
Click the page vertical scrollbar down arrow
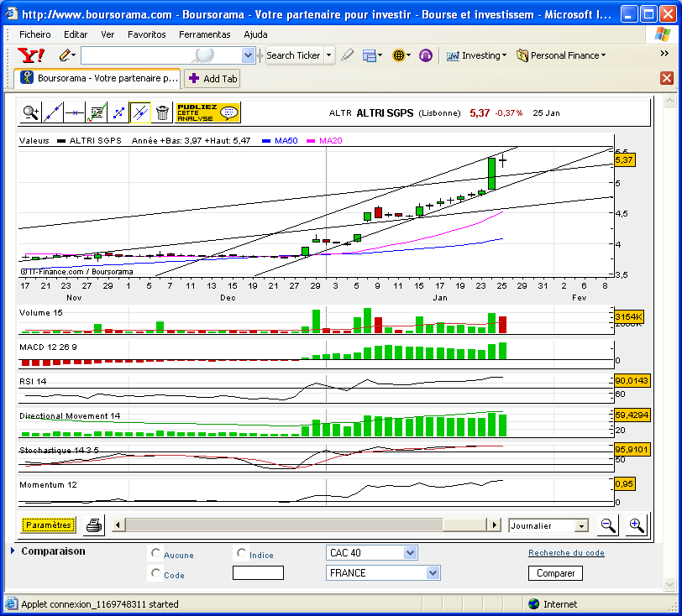[670, 584]
